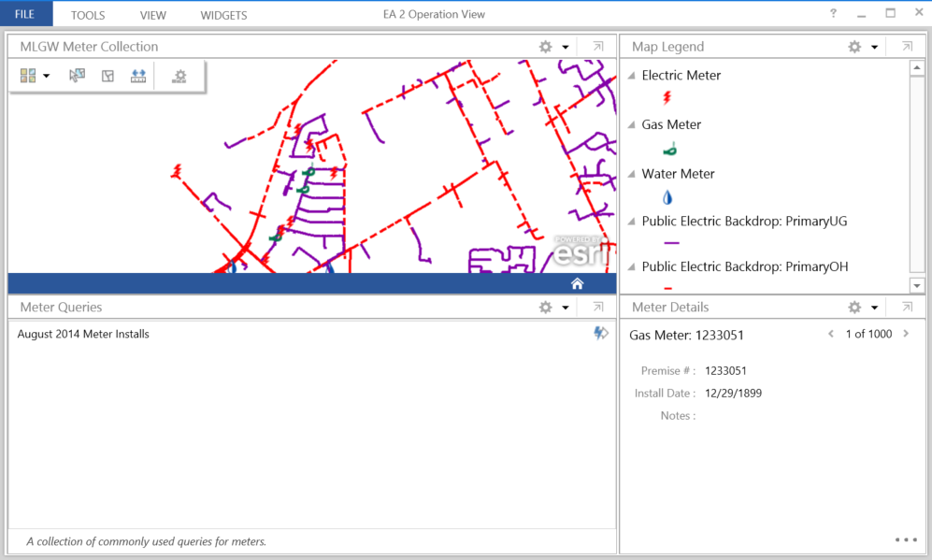Click the Electric Meter lightning symbol in legend
This screenshot has width=932, height=560.
pos(667,97)
